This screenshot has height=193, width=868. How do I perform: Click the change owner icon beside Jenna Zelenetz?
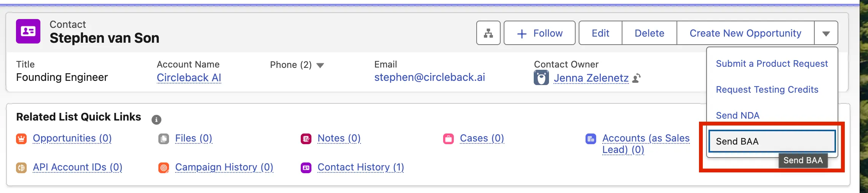click(637, 78)
